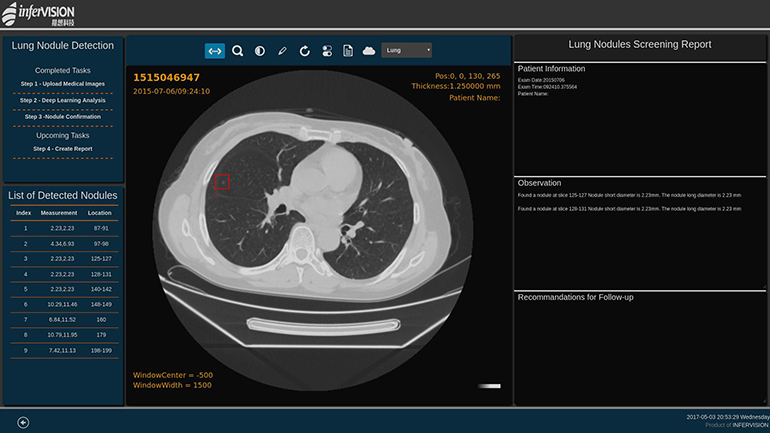This screenshot has width=770, height=433.
Task: Open Step 2 - Deep Learning Analysis
Action: click(x=63, y=100)
